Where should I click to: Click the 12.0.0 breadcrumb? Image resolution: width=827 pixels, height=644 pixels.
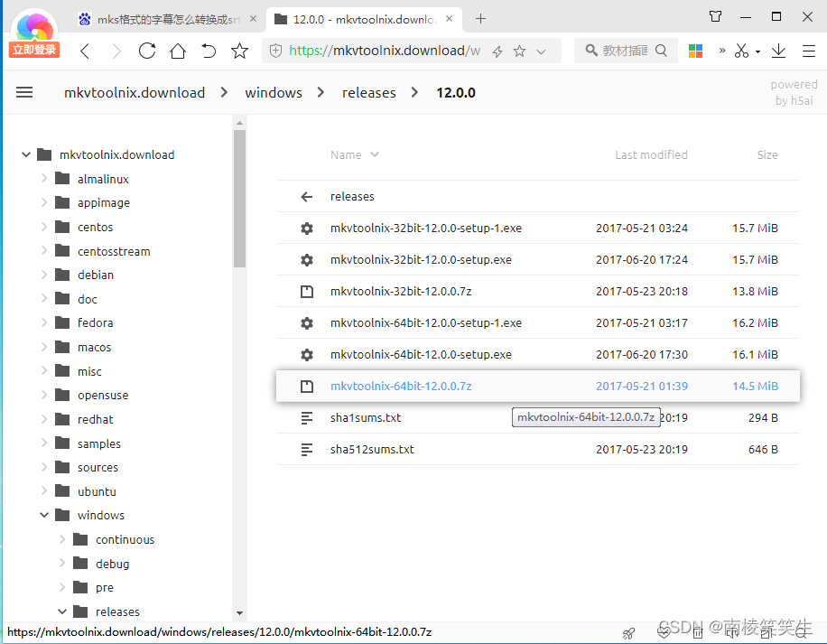[x=456, y=93]
